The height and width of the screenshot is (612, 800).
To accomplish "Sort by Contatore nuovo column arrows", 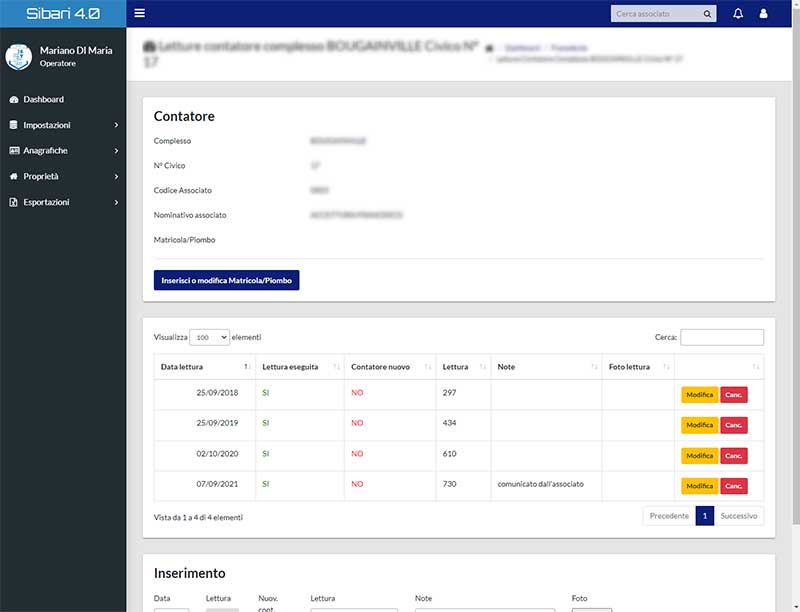I will pyautogui.click(x=428, y=367).
